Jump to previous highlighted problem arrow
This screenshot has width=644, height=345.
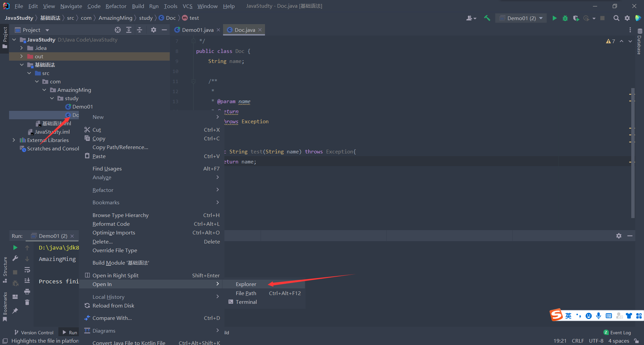click(x=622, y=41)
